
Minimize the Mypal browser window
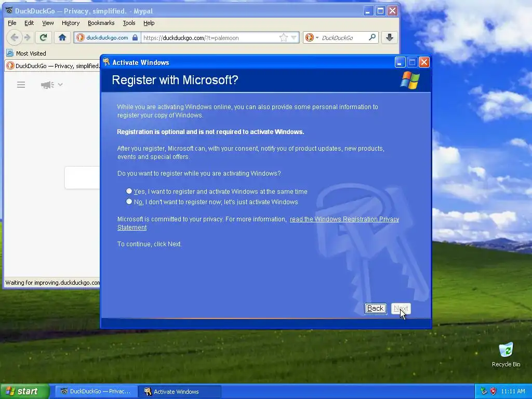(368, 11)
